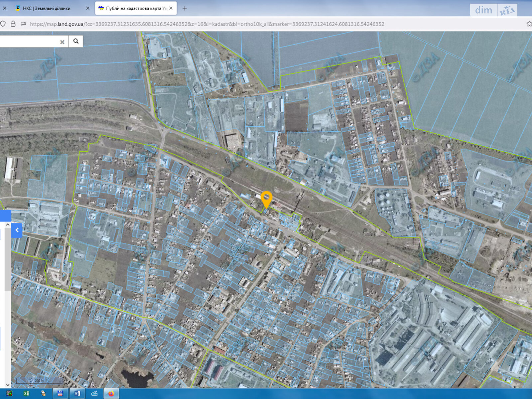Click the magnifier search button on map
The height and width of the screenshot is (399, 532).
tap(76, 41)
